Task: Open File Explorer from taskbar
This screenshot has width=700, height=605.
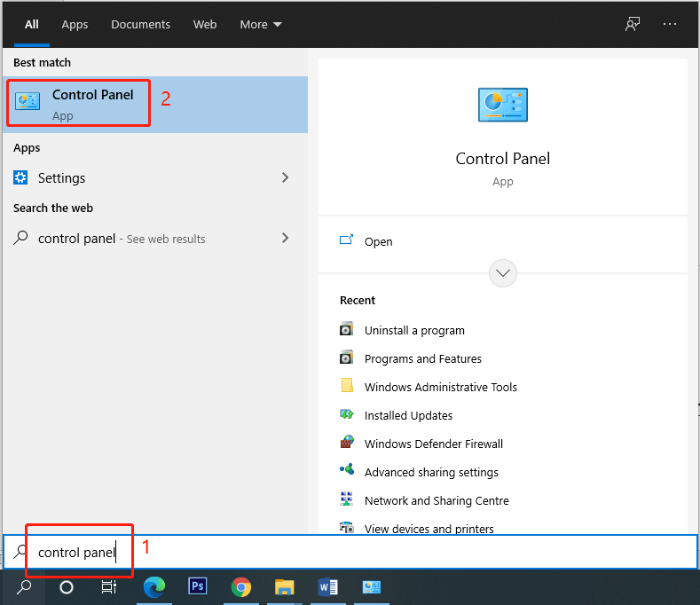Action: [284, 587]
